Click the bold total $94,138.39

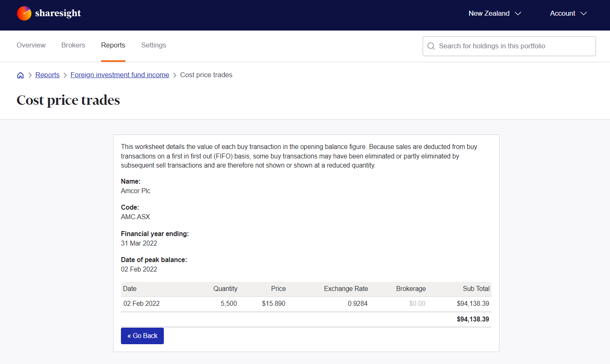(473, 319)
